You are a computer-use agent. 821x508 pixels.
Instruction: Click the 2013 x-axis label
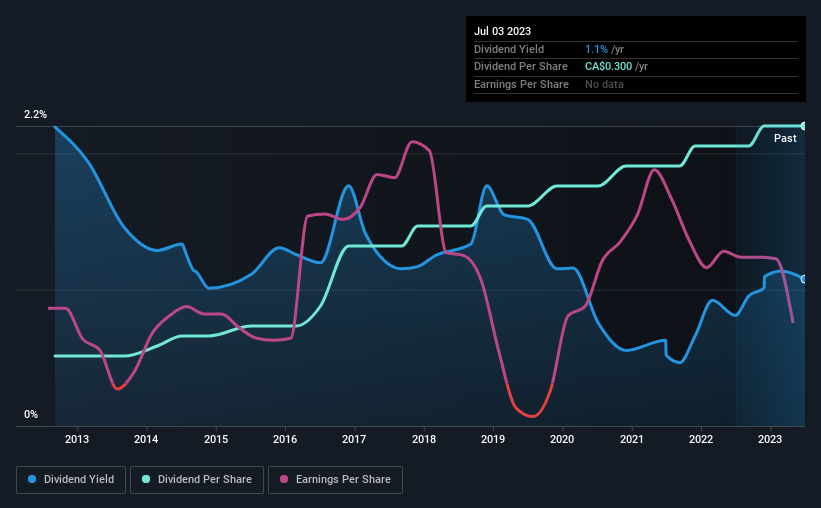point(77,439)
